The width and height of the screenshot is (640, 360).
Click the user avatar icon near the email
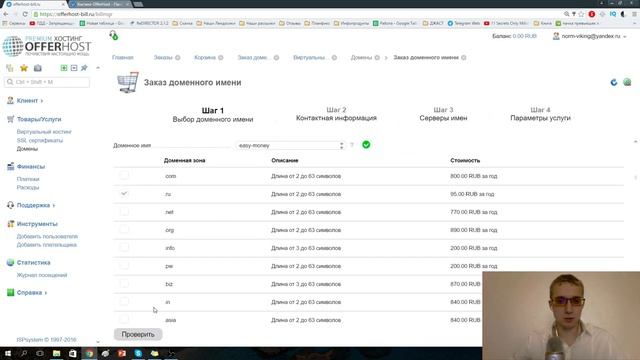click(x=556, y=36)
